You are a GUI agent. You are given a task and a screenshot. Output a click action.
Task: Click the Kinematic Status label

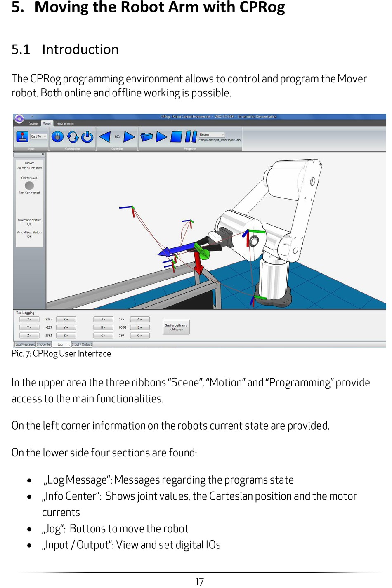(29, 220)
